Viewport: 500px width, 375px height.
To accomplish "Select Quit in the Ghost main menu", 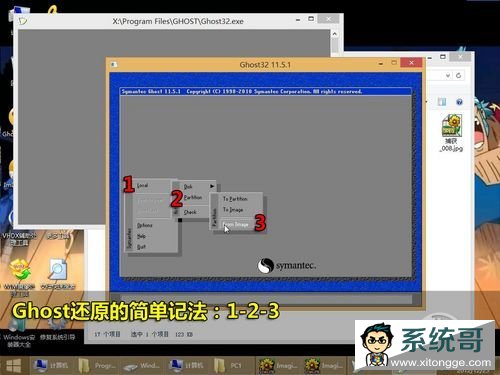I will [x=141, y=247].
